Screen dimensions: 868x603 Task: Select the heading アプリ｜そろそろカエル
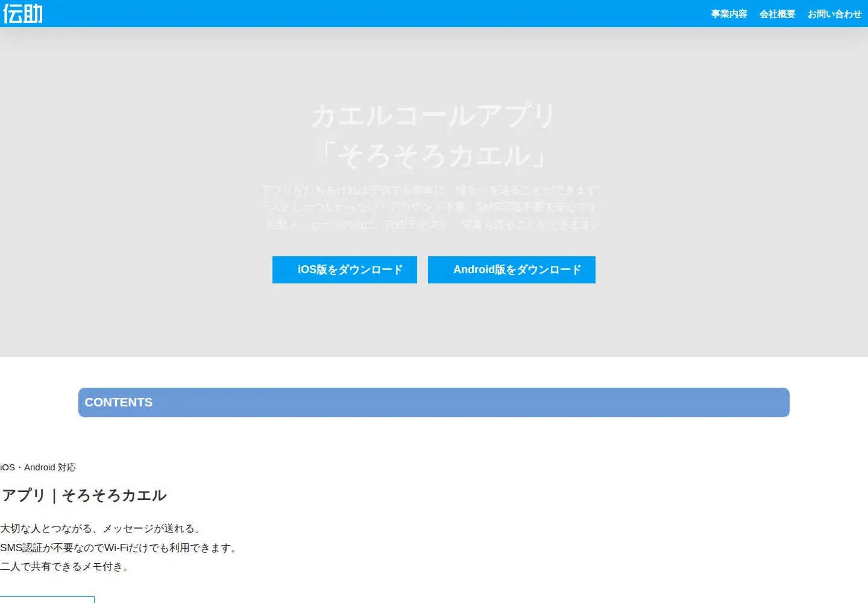(x=84, y=495)
